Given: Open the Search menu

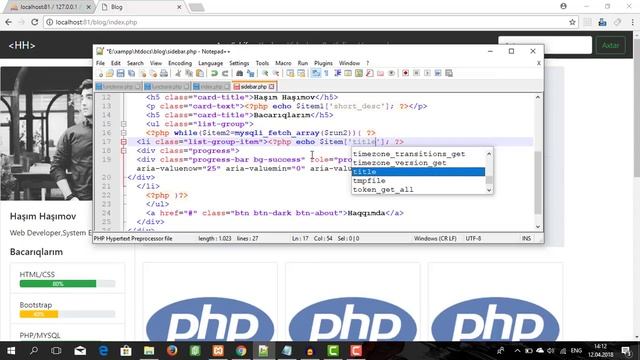Looking at the screenshot, I should pos(135,63).
